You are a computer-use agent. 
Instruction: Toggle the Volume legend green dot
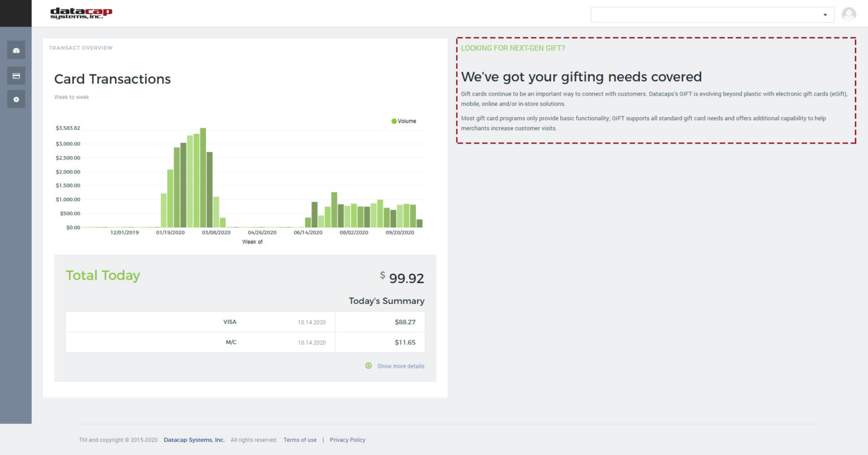click(394, 121)
